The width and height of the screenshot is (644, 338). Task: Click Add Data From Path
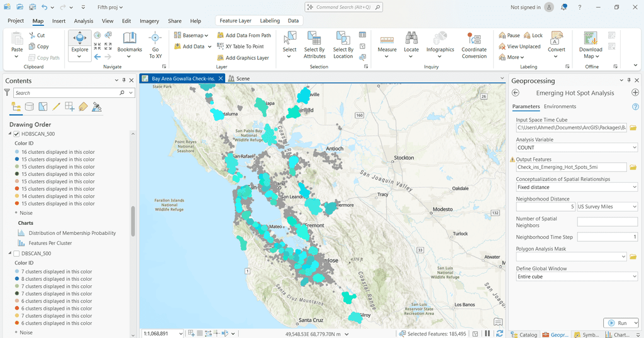244,35
